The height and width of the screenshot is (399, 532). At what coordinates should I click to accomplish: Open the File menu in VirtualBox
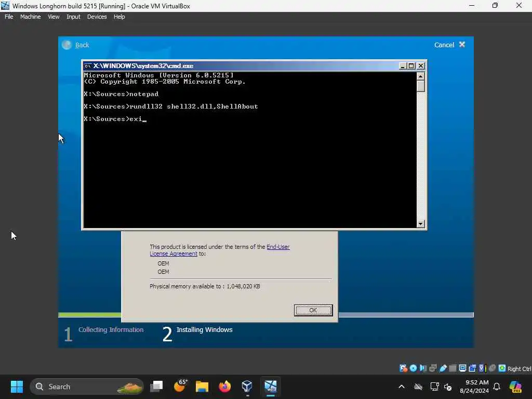(9, 17)
